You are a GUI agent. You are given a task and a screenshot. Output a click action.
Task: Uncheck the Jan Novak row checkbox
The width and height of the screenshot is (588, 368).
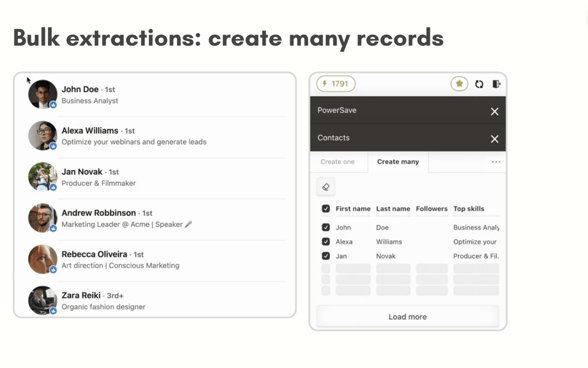[x=326, y=256]
